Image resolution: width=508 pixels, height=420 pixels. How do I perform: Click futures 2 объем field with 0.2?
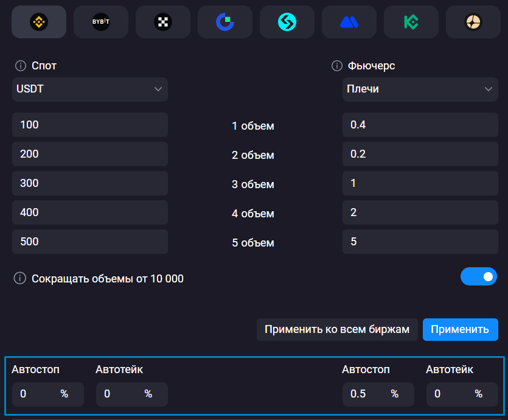420,154
